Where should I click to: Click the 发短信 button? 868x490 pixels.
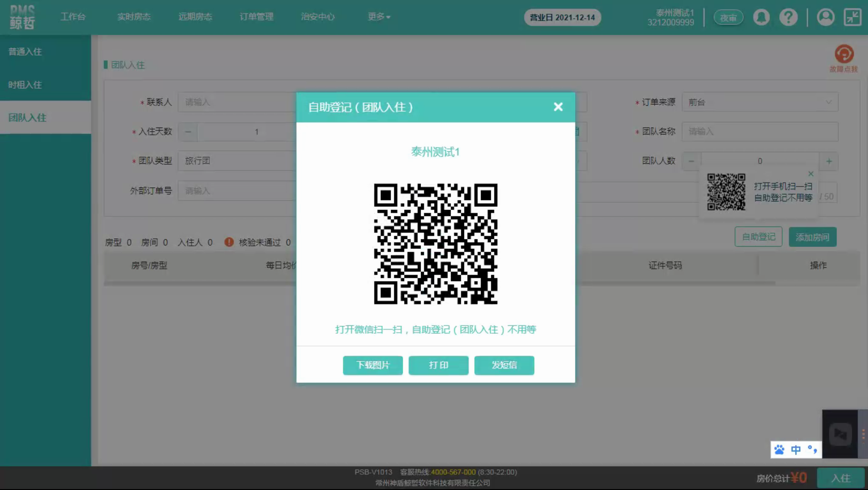click(x=504, y=365)
